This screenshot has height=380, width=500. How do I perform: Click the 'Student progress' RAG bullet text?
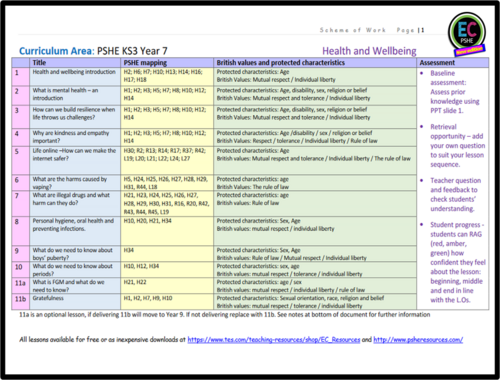click(x=458, y=262)
